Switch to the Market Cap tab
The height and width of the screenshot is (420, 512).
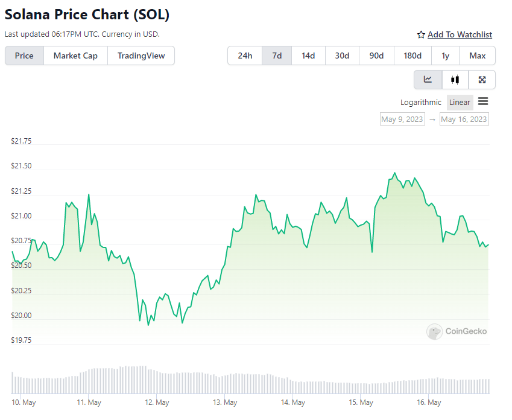click(x=75, y=56)
